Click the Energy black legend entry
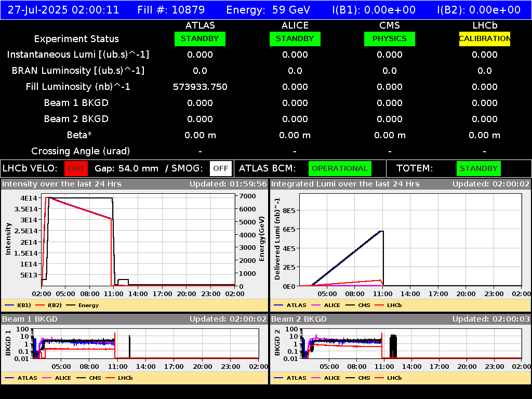 (83, 305)
